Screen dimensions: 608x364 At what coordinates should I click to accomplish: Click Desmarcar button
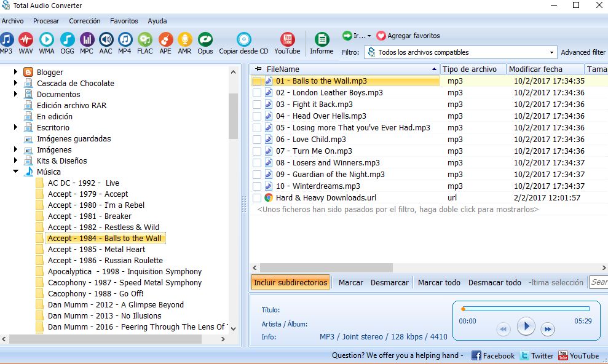pyautogui.click(x=389, y=283)
